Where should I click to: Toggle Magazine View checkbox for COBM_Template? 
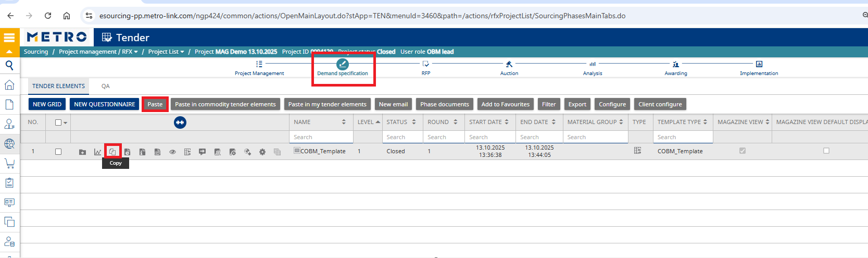pyautogui.click(x=743, y=151)
